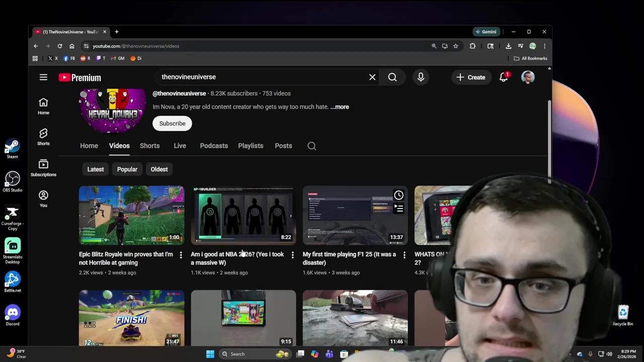644x362 pixels.
Task: Open the Posts tab
Action: (x=283, y=146)
